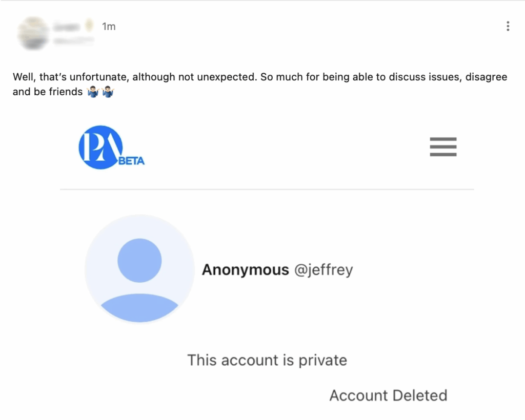Click the @jeffrey username handle
Image resolution: width=525 pixels, height=420 pixels.
[323, 270]
